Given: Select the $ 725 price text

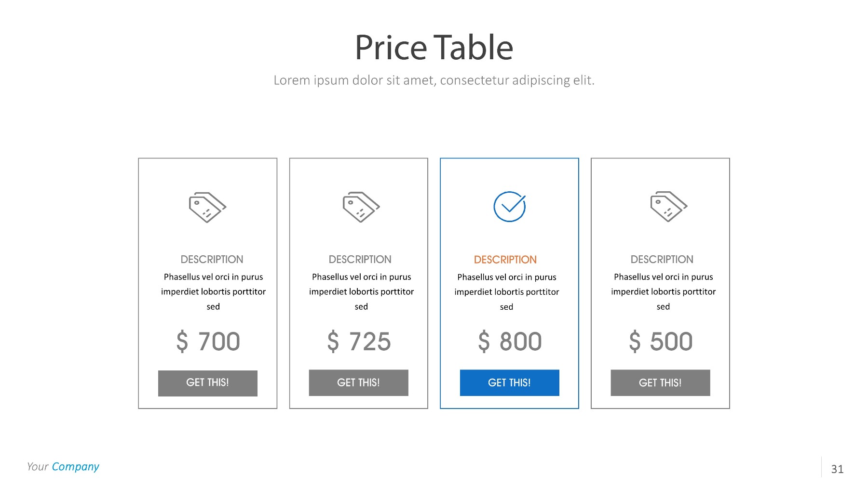Looking at the screenshot, I should (x=359, y=342).
